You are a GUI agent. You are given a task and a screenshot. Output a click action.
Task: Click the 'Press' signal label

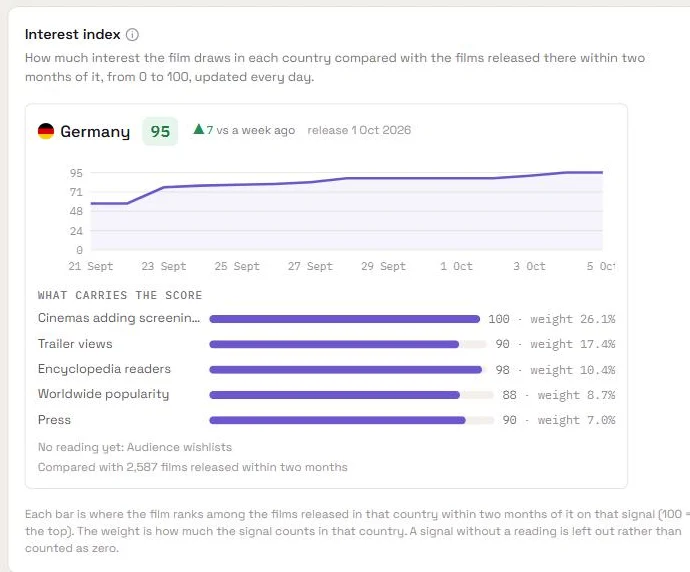54,420
